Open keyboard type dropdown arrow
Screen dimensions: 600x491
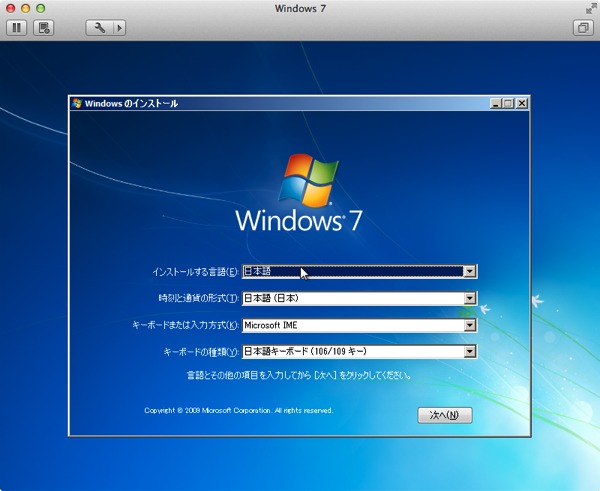470,352
